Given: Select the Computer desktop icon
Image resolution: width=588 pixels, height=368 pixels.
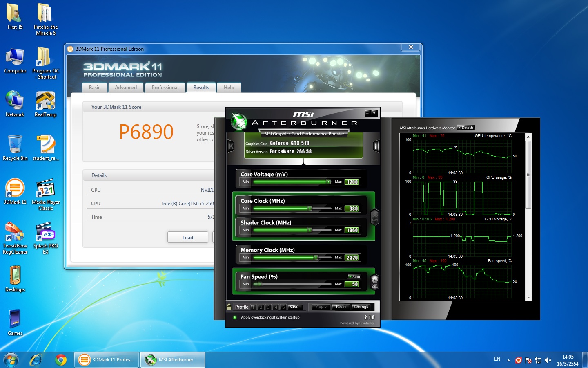Looking at the screenshot, I should tap(15, 61).
